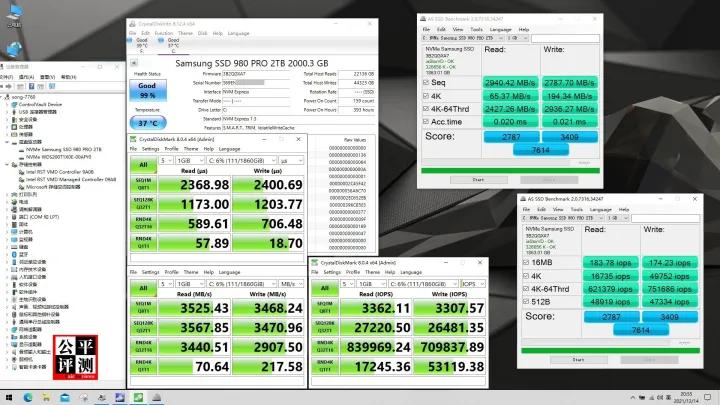The image size is (720, 405).
Task: Select the ControlVault Device icon in tree
Action: coord(14,105)
